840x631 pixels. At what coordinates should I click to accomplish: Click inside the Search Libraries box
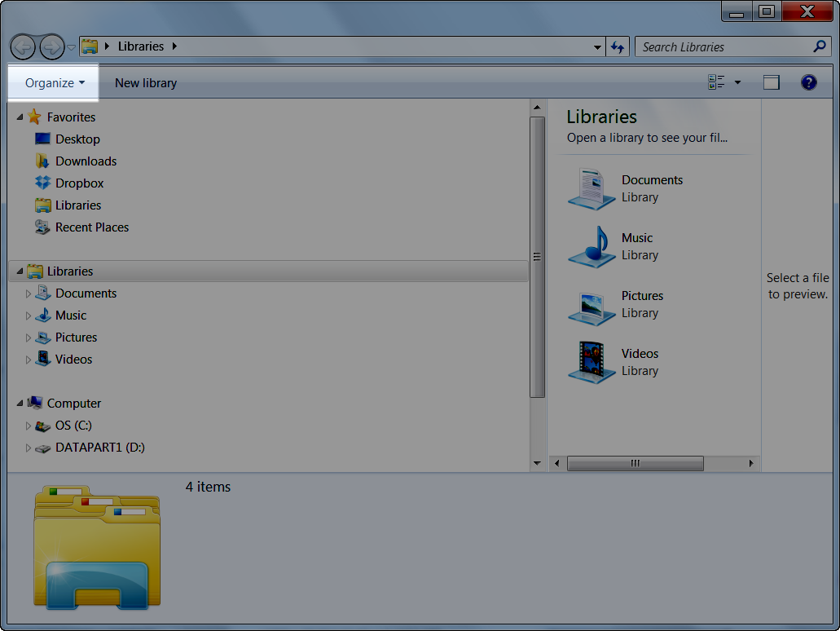coord(717,46)
